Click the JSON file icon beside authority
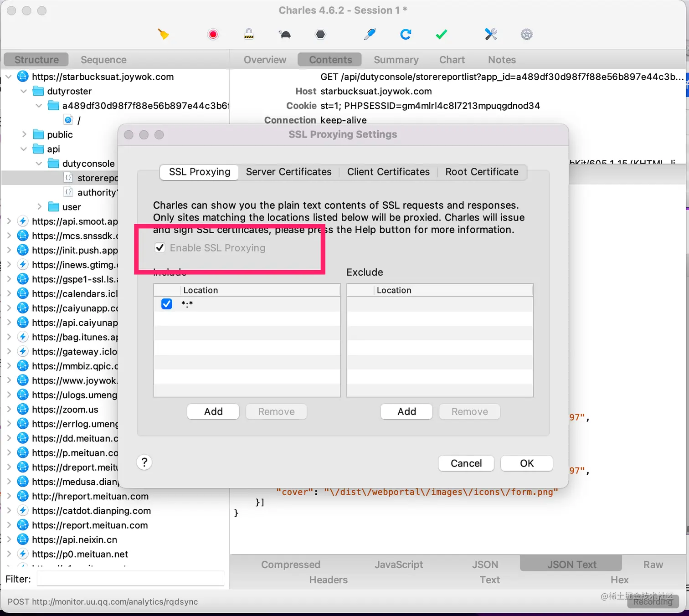 pyautogui.click(x=68, y=192)
